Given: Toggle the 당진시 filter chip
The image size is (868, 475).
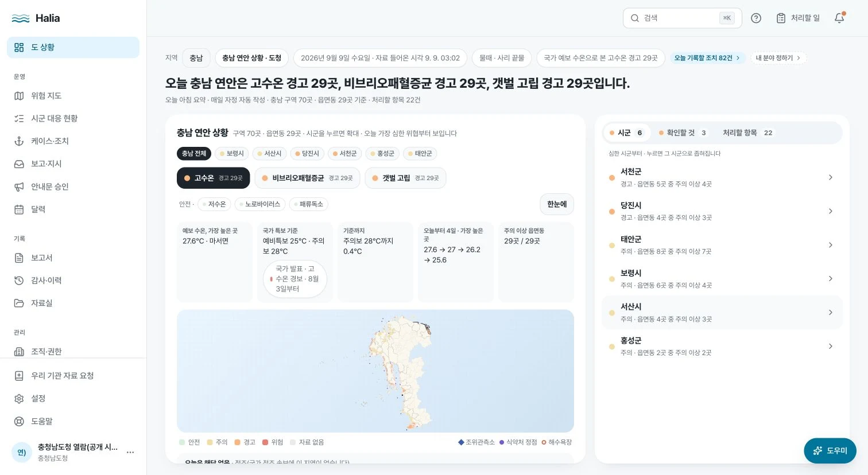Looking at the screenshot, I should pyautogui.click(x=307, y=154).
